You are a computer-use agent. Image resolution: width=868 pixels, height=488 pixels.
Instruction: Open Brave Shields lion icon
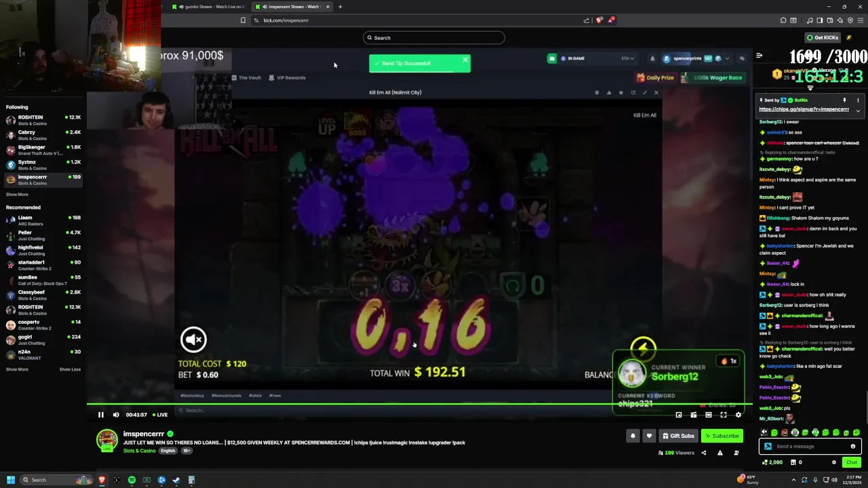coord(599,20)
